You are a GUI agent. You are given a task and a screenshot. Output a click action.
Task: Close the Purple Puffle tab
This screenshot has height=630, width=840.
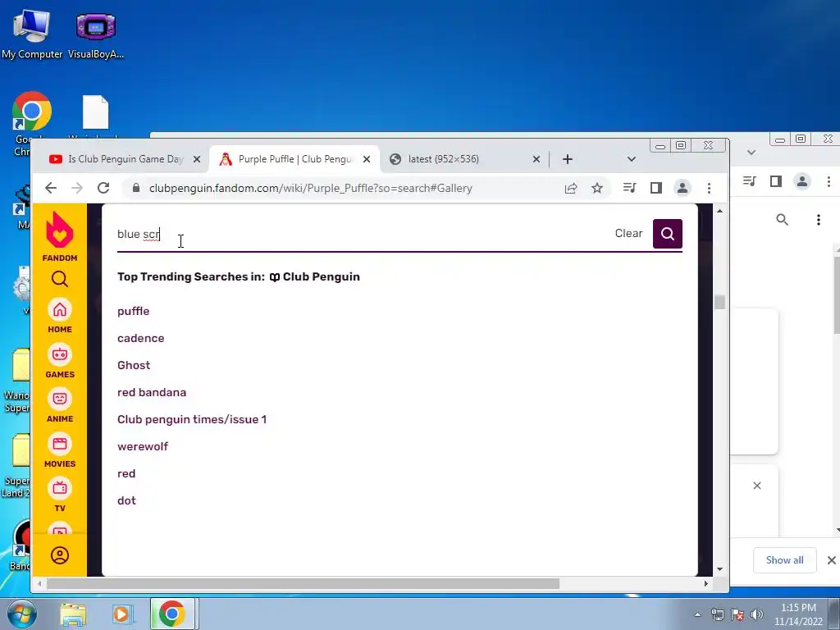point(367,159)
